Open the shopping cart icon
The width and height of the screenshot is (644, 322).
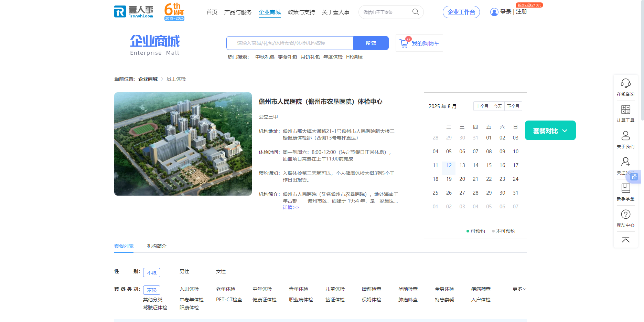(404, 43)
